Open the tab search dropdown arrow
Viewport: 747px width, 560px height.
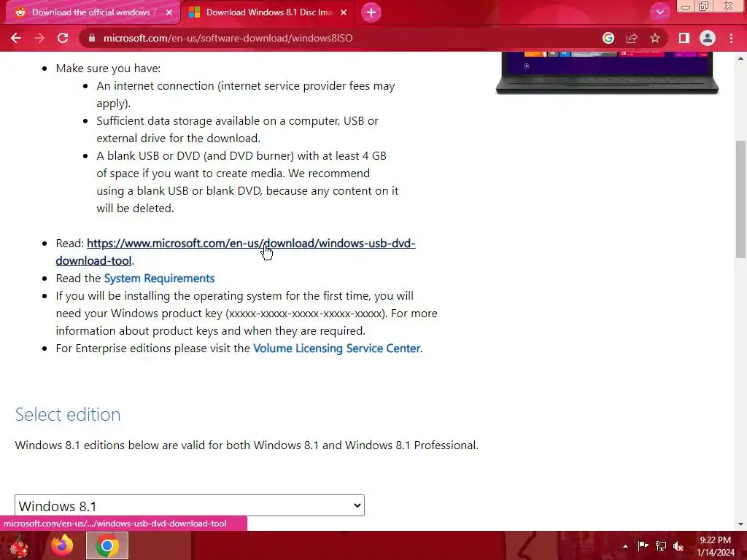659,12
